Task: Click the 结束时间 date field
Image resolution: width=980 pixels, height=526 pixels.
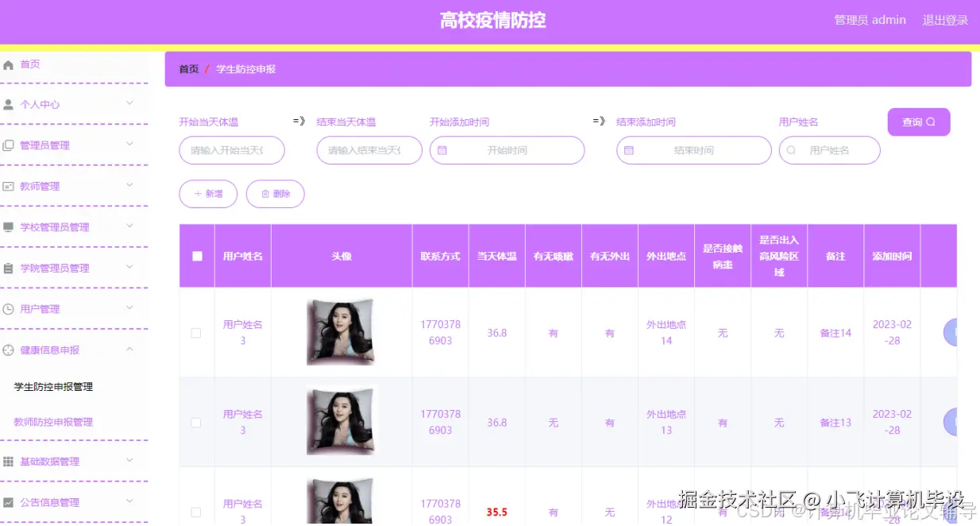Action: [694, 150]
